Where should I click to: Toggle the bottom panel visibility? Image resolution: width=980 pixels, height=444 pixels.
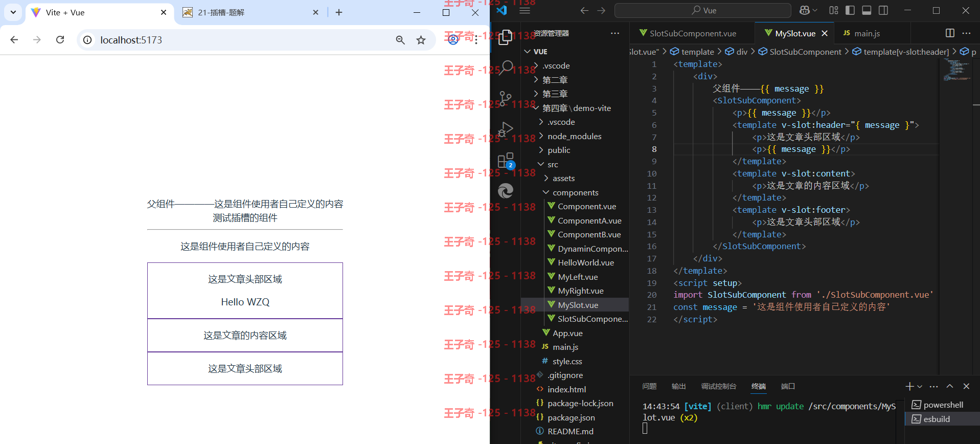click(867, 10)
